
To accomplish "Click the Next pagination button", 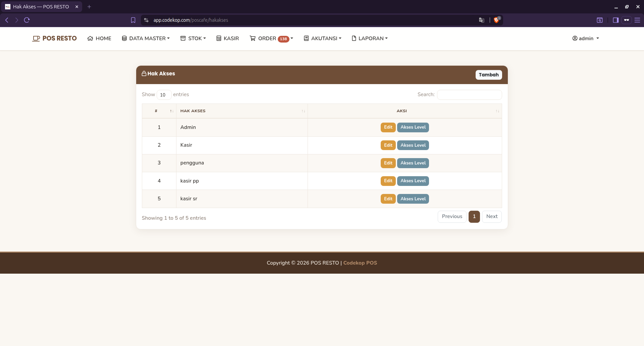I will (492, 217).
